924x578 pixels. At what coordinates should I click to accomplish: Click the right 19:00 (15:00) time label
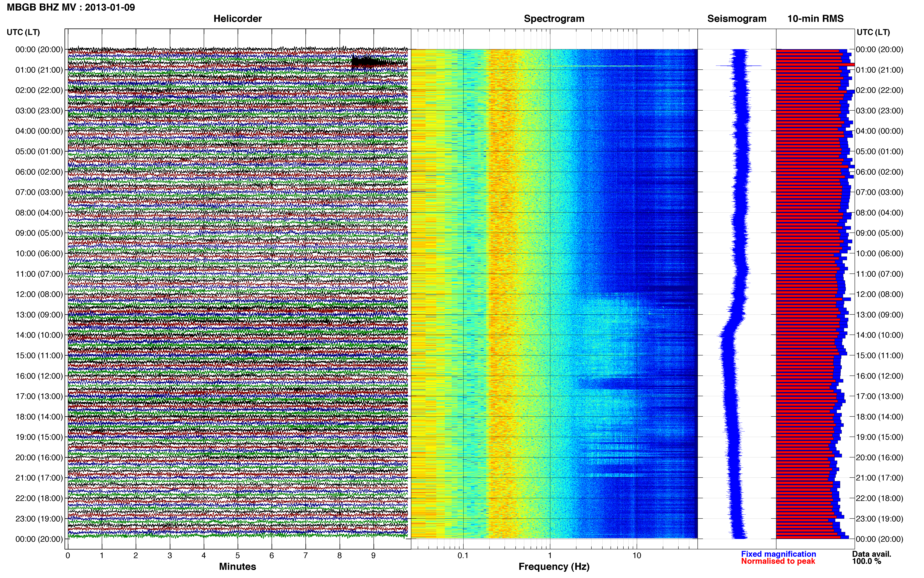click(879, 437)
